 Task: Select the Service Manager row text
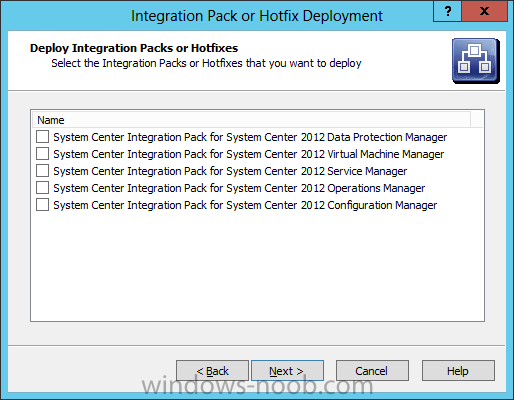230,171
